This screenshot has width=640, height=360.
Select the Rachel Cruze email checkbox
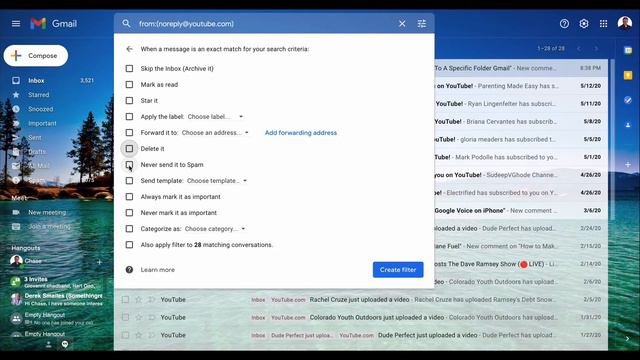pyautogui.click(x=125, y=300)
